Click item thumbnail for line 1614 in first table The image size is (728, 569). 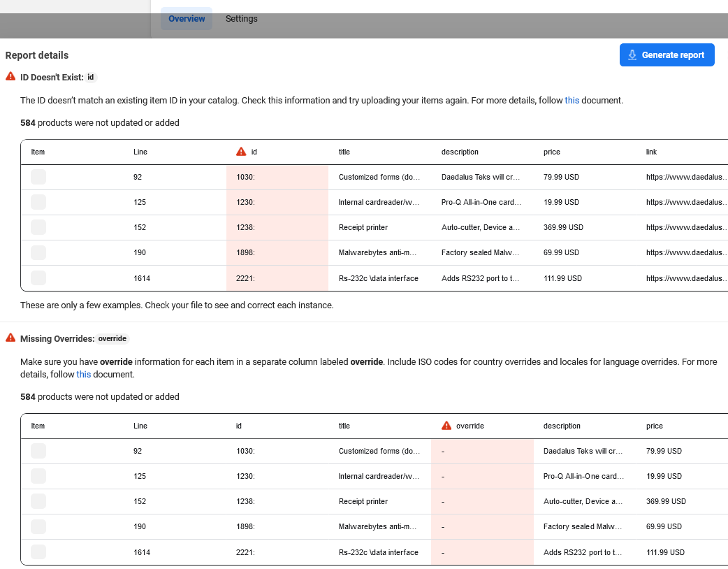38,278
